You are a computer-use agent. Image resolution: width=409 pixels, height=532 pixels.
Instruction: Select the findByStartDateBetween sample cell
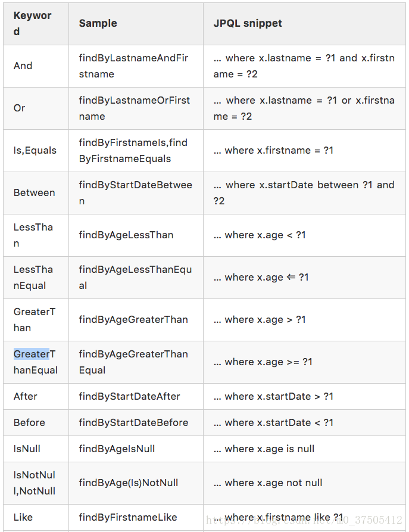pos(136,193)
